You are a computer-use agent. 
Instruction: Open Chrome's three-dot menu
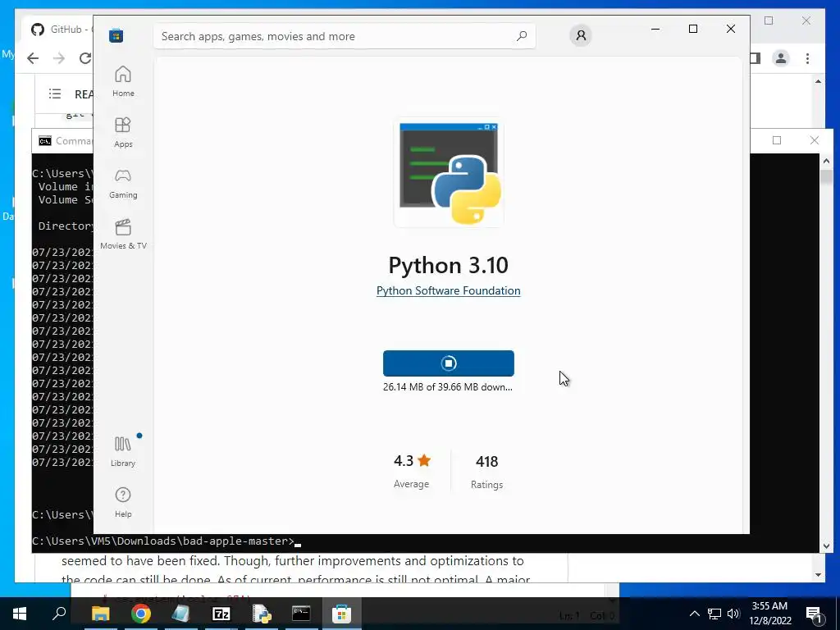click(x=807, y=58)
